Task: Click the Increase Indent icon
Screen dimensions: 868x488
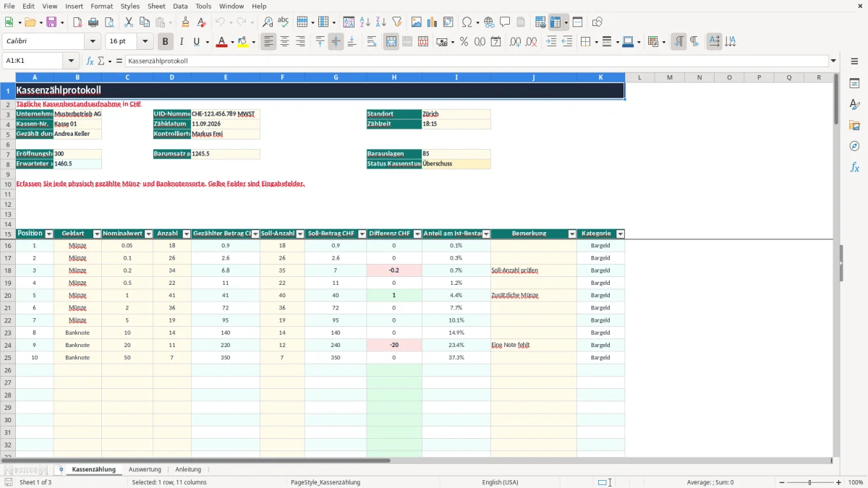Action: tap(551, 42)
